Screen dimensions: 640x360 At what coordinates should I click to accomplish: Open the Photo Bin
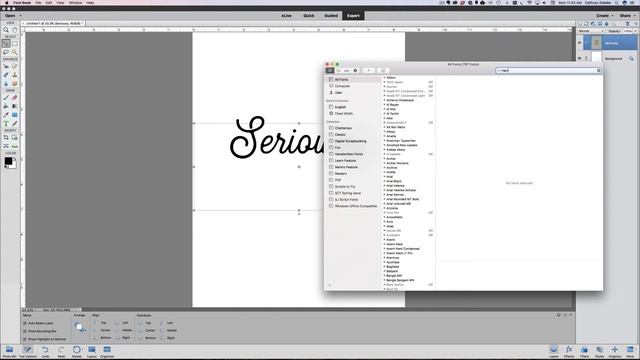[9, 351]
